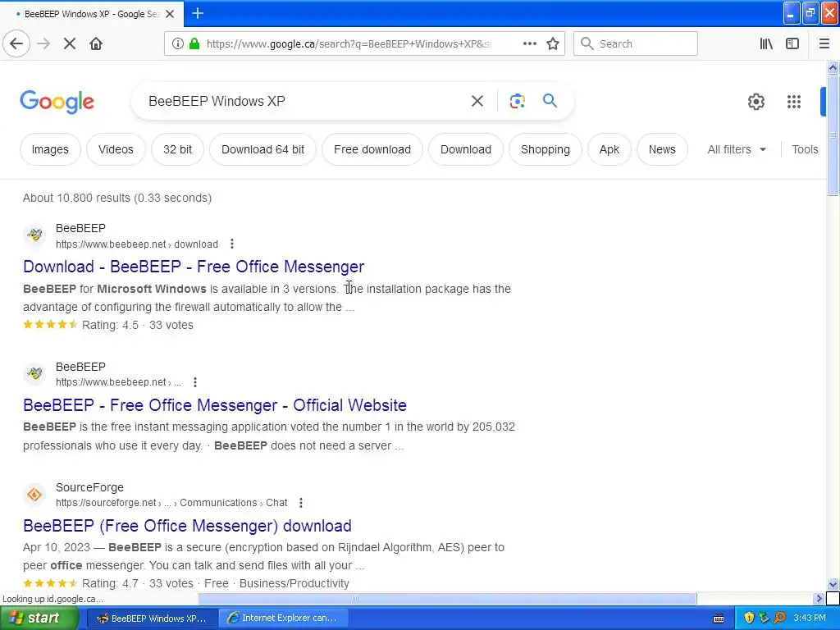Open the Google apps grid

point(794,101)
